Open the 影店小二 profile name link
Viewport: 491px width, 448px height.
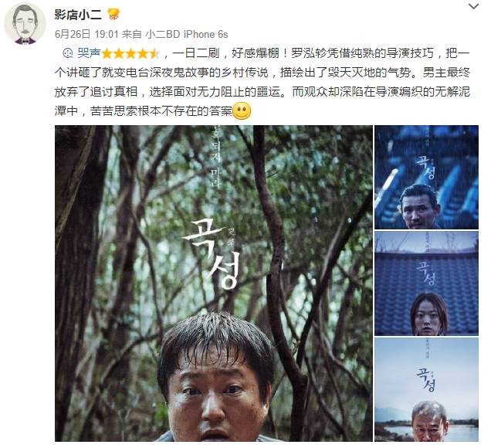click(78, 14)
